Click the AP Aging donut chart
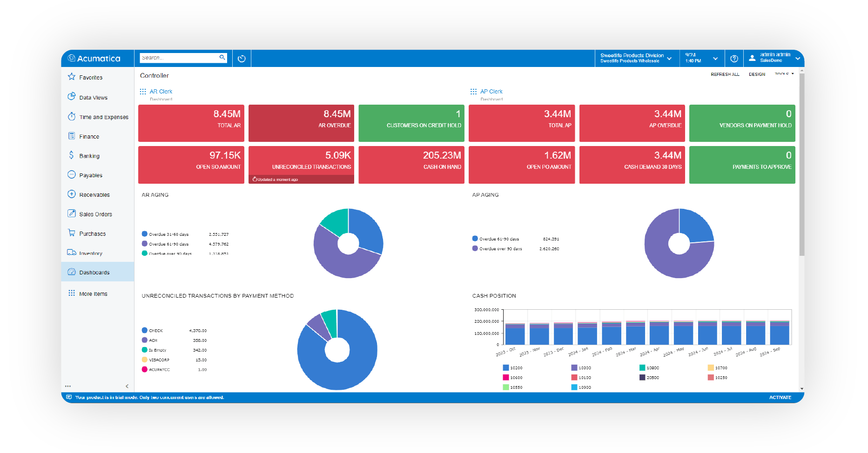 point(679,243)
